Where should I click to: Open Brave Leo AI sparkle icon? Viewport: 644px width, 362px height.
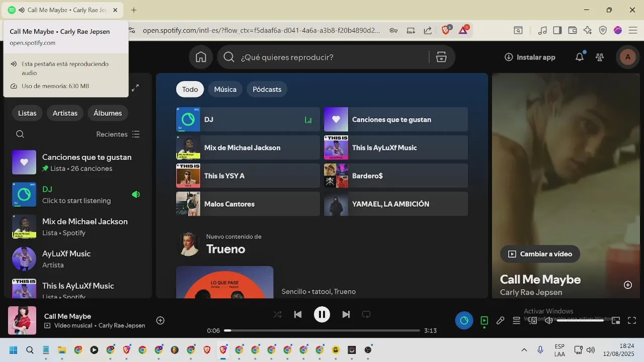(x=588, y=30)
